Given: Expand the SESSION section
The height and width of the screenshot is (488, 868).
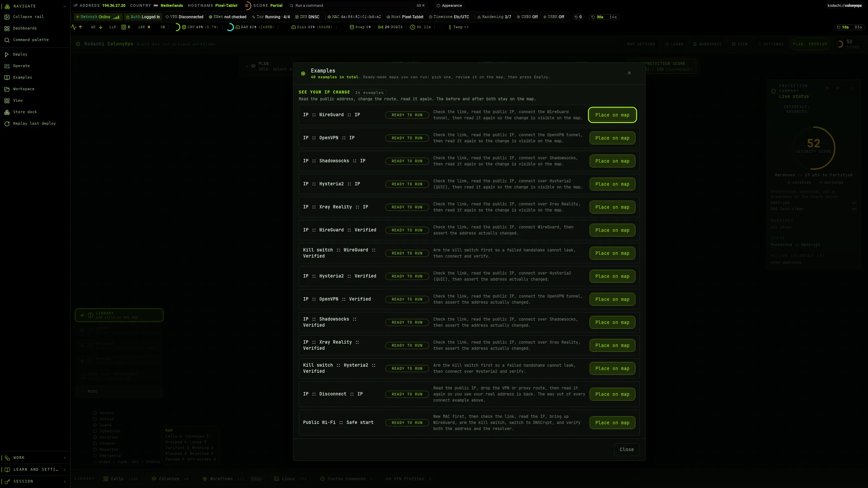Looking at the screenshot, I should pos(35,482).
